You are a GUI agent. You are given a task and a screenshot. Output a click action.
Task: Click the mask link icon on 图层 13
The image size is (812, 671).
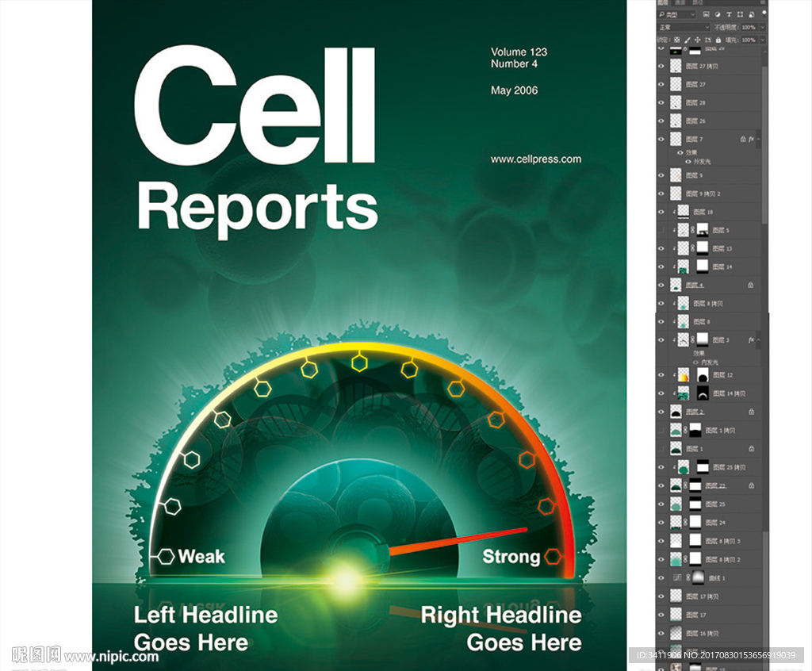click(x=693, y=248)
